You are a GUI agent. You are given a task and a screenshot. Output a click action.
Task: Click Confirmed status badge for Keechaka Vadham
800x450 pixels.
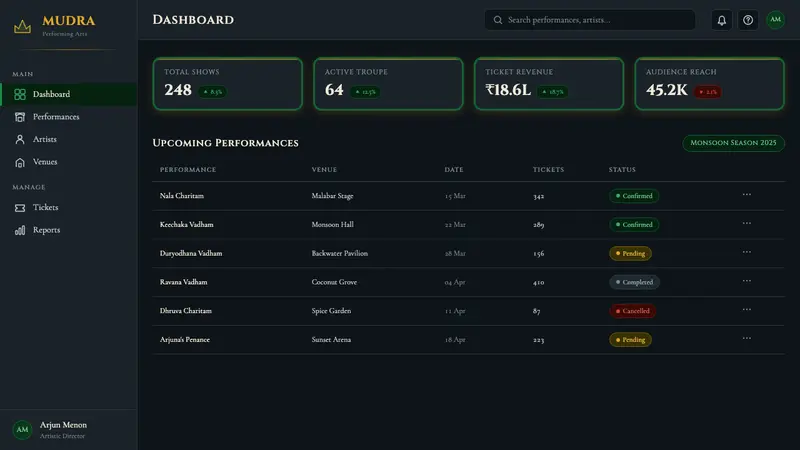(634, 224)
